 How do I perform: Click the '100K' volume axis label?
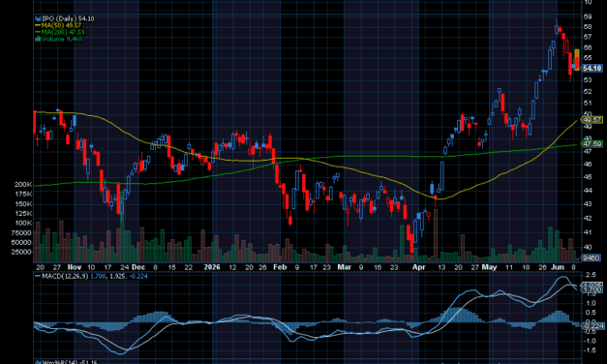23,223
